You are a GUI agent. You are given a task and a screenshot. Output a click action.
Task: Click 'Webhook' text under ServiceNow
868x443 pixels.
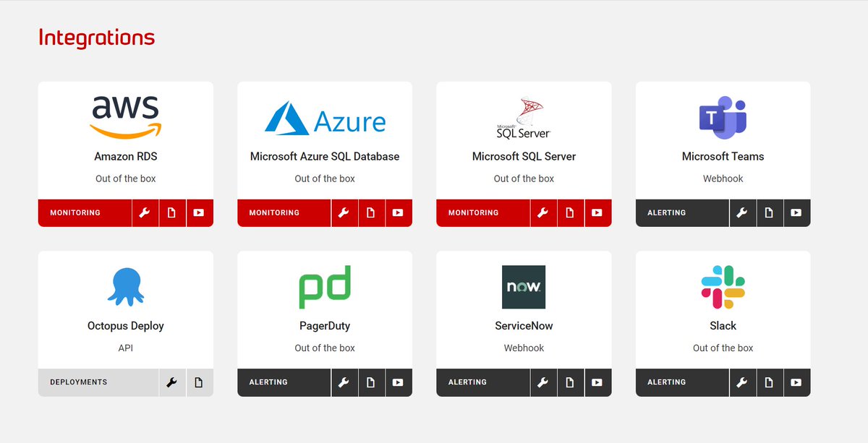[x=524, y=348]
